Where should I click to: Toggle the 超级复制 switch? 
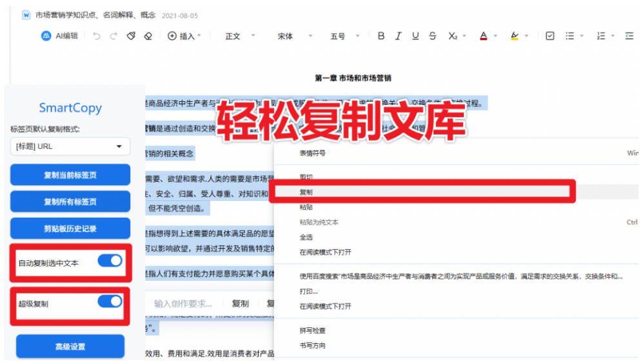click(x=110, y=302)
